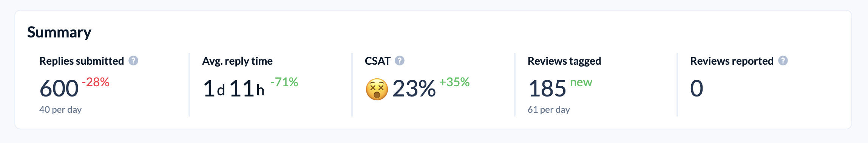868x143 pixels.
Task: Click the 61 per day text
Action: [549, 110]
